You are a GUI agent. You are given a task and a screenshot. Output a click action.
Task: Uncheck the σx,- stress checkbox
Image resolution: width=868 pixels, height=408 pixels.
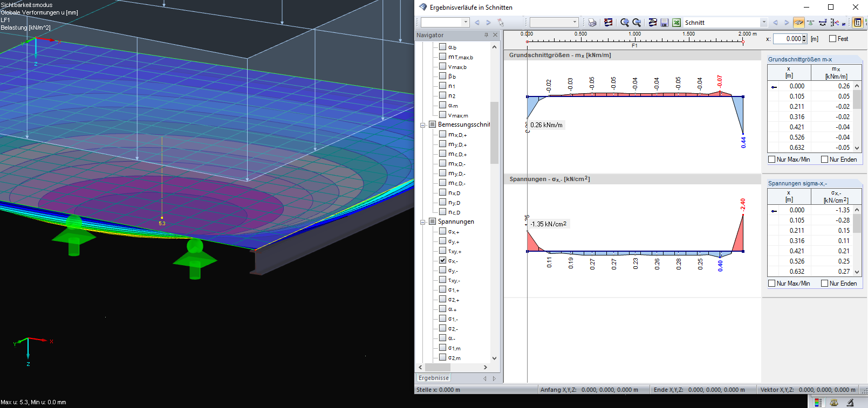442,260
